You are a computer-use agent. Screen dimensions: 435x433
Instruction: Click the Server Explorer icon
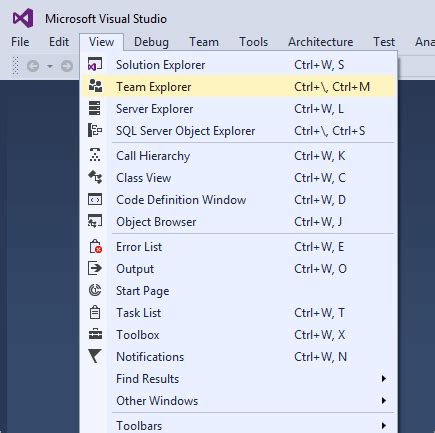(x=95, y=108)
